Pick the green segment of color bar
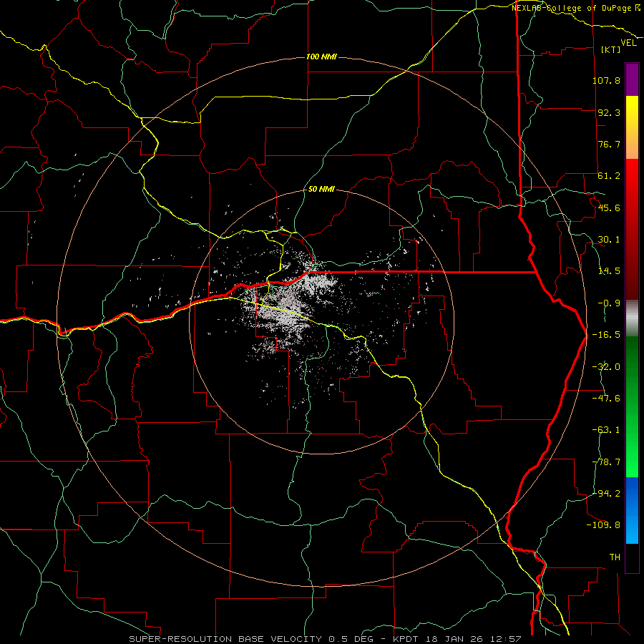The image size is (644, 644). coord(632,406)
